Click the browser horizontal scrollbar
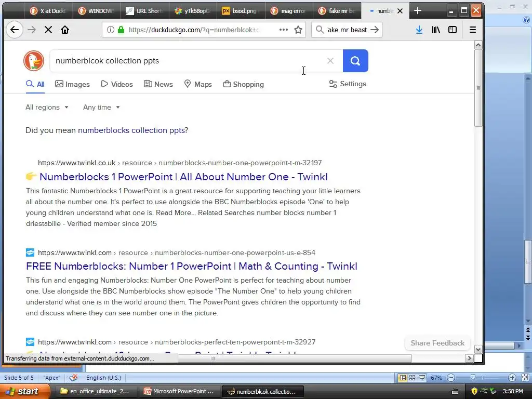The height and width of the screenshot is (399, 532). coord(212,358)
